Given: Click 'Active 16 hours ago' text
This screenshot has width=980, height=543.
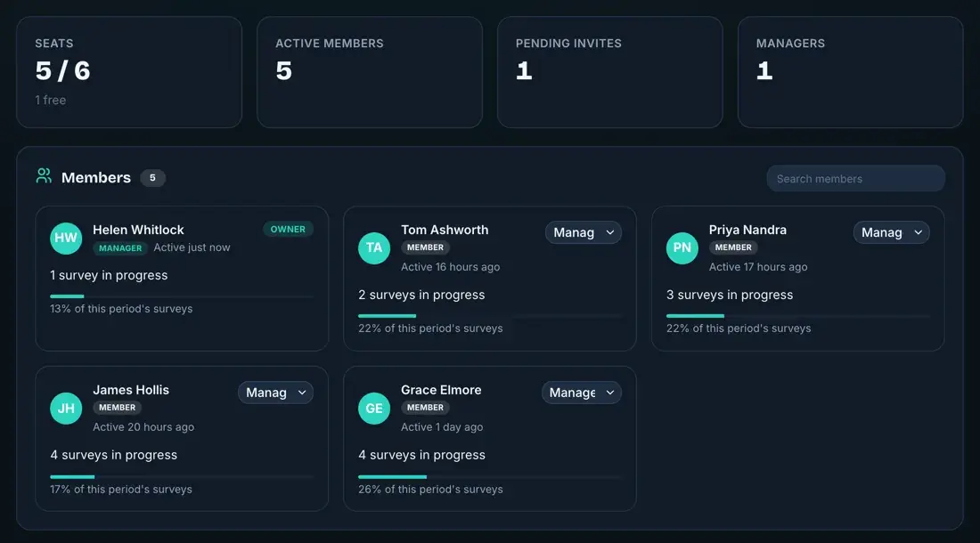Looking at the screenshot, I should [x=450, y=267].
